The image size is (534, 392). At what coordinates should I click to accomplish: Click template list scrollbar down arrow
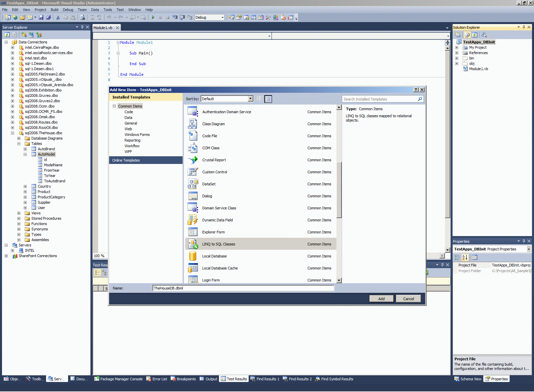click(x=339, y=280)
